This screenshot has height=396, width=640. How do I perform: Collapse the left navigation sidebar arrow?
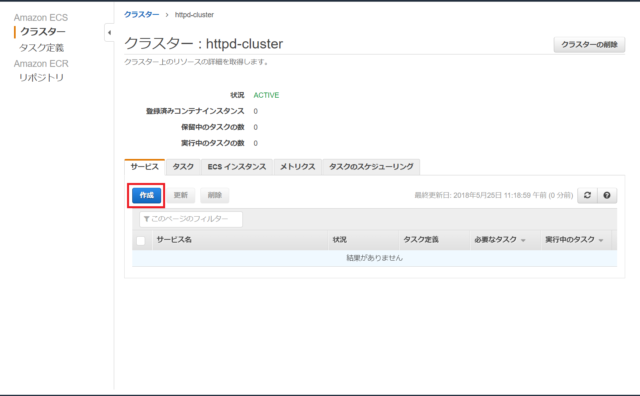(109, 33)
